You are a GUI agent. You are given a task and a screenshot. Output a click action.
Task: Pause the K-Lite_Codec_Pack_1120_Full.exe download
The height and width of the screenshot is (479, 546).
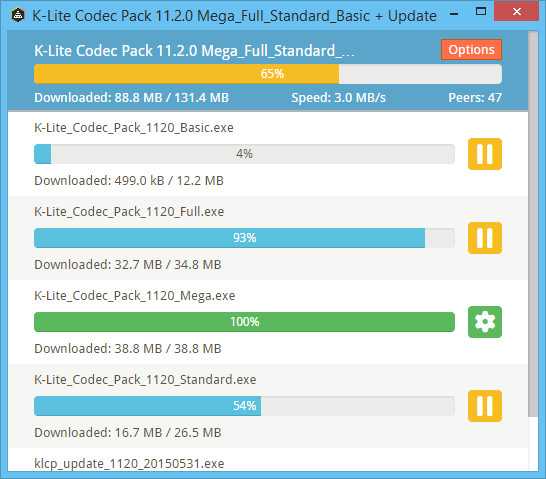485,238
